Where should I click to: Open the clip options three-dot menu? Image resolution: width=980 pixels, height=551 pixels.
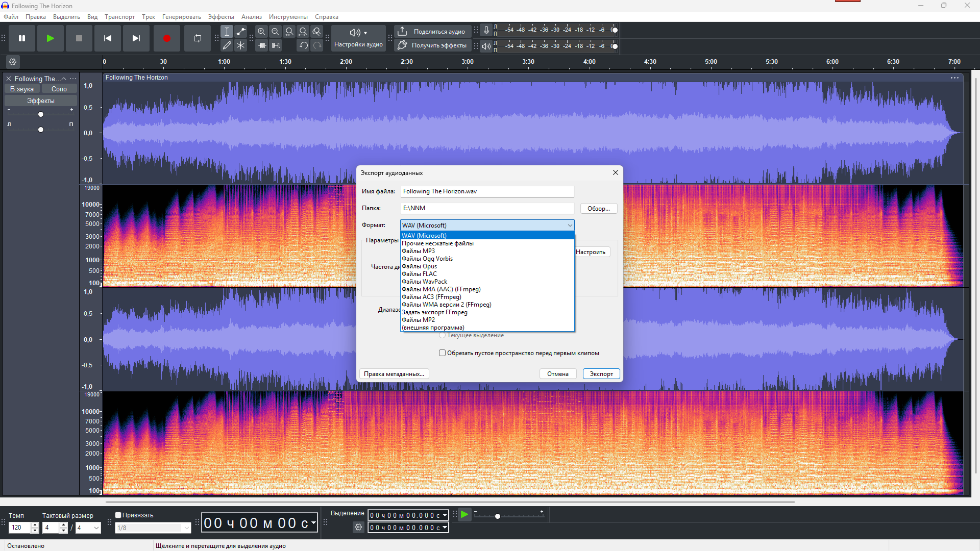click(954, 78)
